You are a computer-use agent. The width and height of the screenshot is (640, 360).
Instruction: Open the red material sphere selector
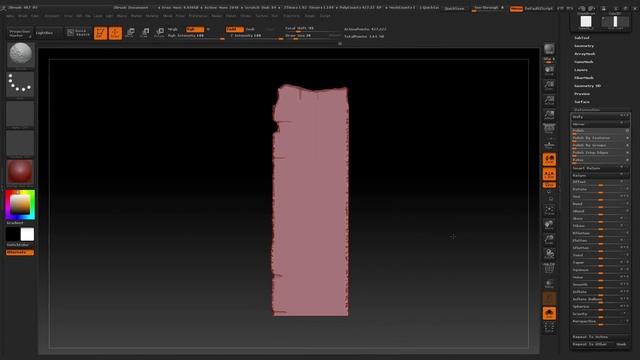coord(20,172)
